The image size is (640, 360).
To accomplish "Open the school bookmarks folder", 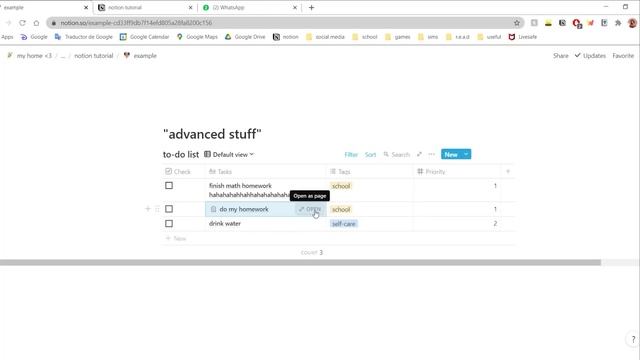I will [365, 37].
